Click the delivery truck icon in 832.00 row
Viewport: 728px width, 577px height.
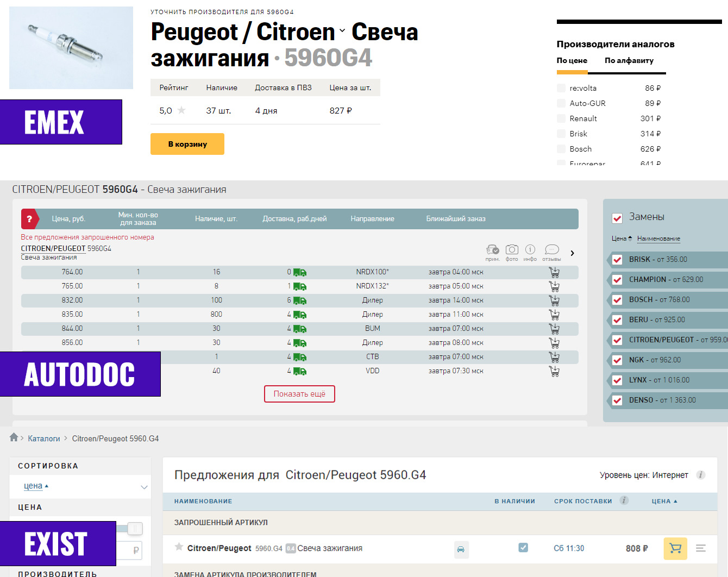point(300,300)
